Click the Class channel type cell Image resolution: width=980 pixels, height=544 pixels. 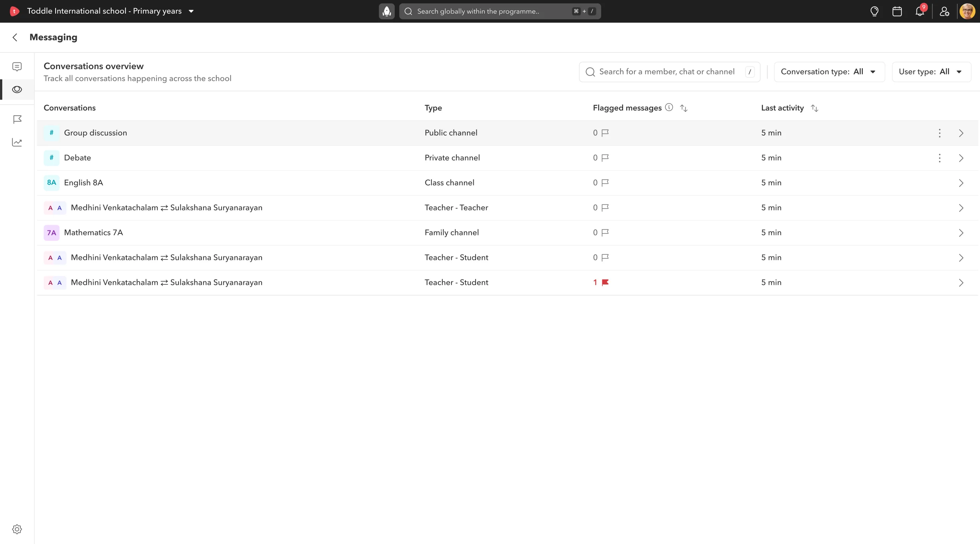coord(449,182)
